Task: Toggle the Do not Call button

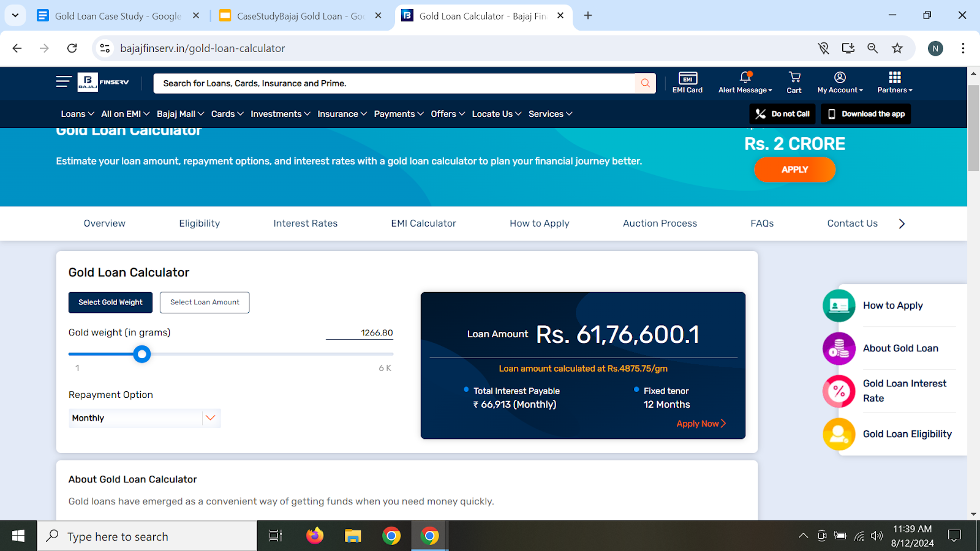Action: tap(782, 114)
